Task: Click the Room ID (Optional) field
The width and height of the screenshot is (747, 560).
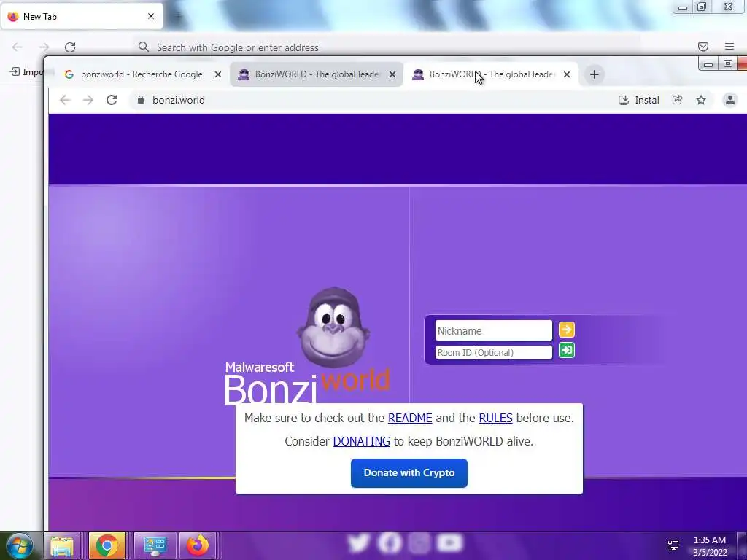Action: 494,352
